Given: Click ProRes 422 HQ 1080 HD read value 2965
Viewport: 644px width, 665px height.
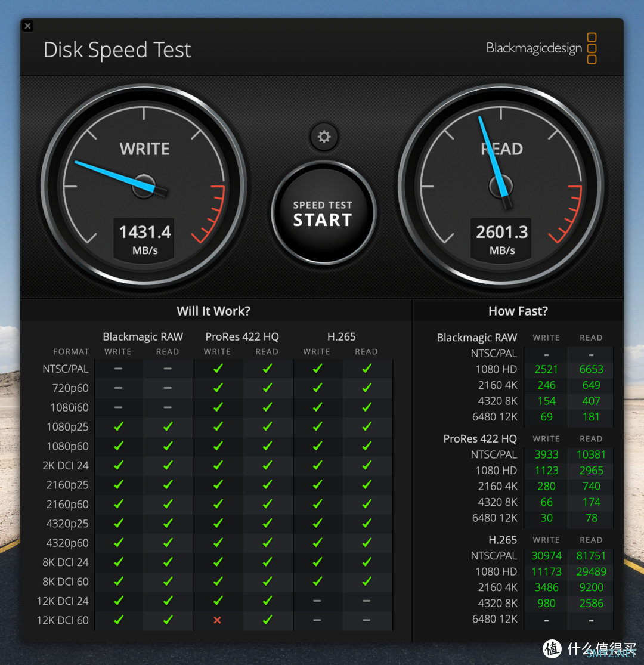Looking at the screenshot, I should [591, 471].
